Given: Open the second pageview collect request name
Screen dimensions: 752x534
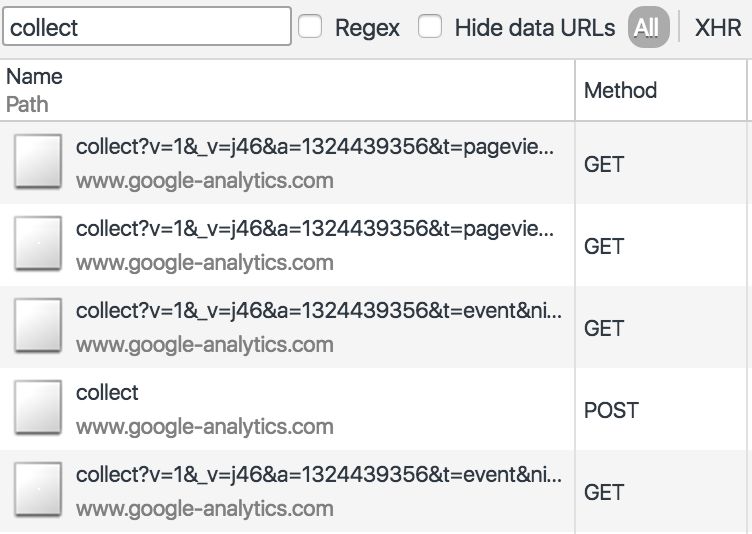Looking at the screenshot, I should pyautogui.click(x=315, y=229).
